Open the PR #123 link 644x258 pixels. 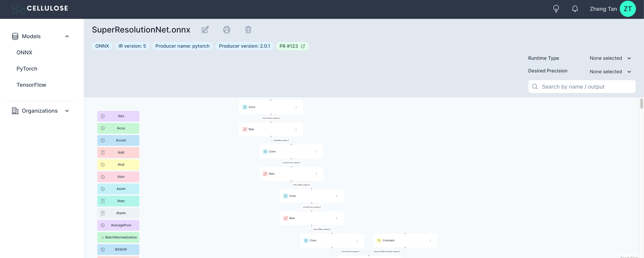[292, 46]
